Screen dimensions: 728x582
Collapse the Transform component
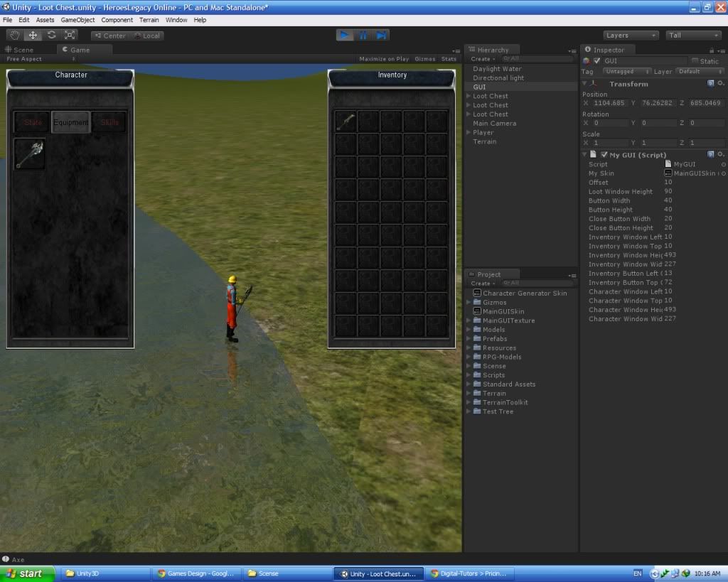584,84
